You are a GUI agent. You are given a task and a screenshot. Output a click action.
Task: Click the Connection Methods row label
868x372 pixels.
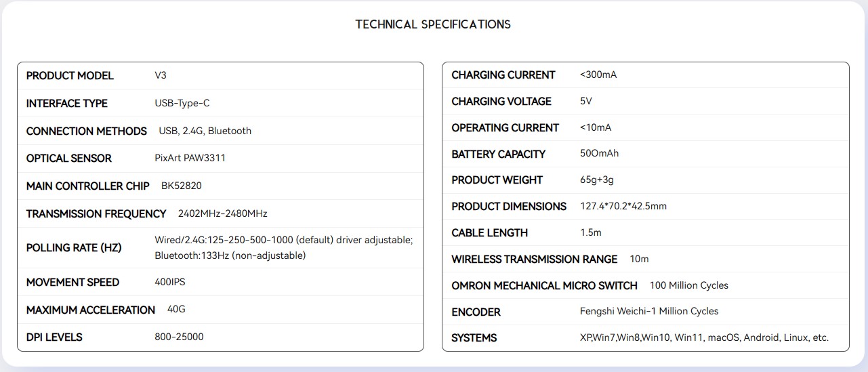(x=86, y=131)
